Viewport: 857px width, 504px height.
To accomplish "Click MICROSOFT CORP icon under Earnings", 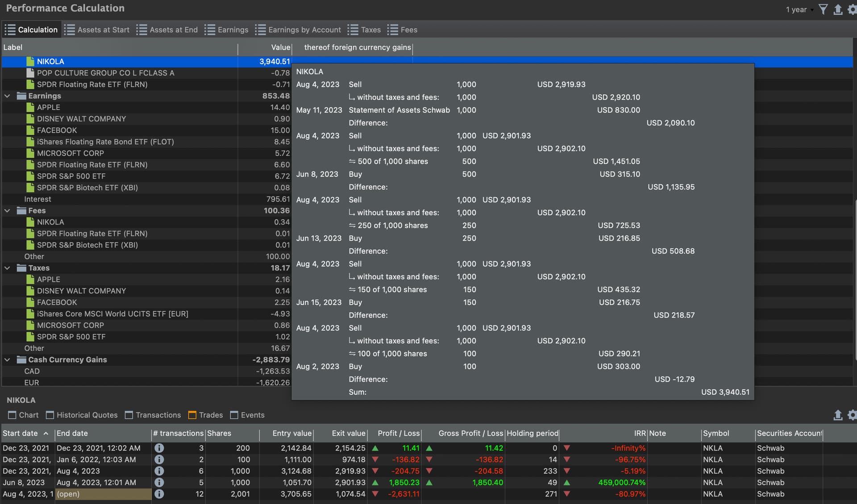I will (x=30, y=153).
